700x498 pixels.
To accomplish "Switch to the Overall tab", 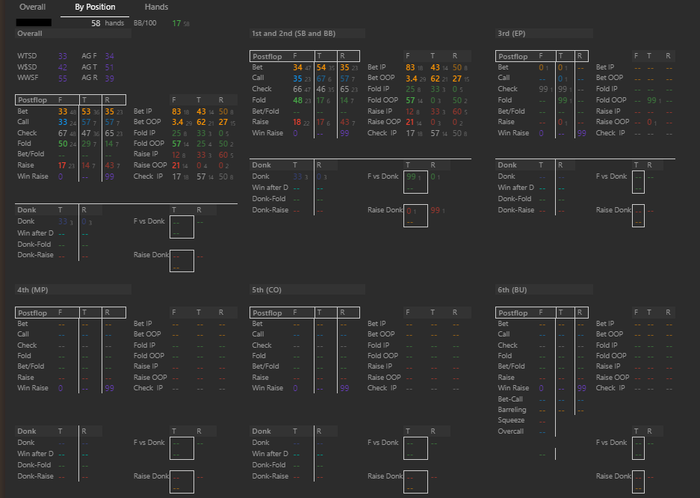I will [33, 7].
